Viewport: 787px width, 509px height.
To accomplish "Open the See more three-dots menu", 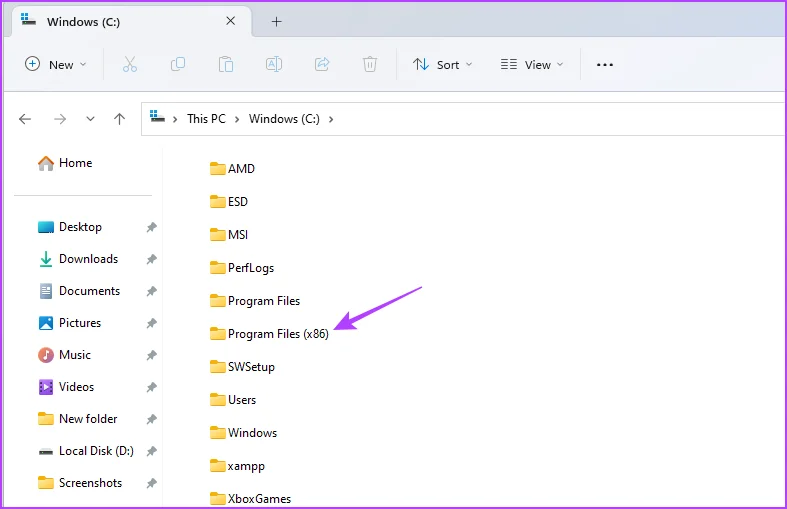I will tap(605, 65).
